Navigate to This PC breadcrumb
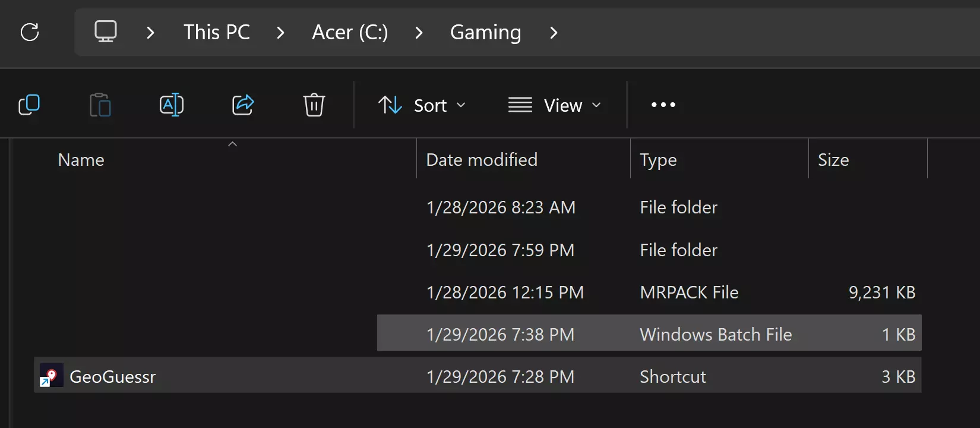Image resolution: width=980 pixels, height=428 pixels. [216, 32]
